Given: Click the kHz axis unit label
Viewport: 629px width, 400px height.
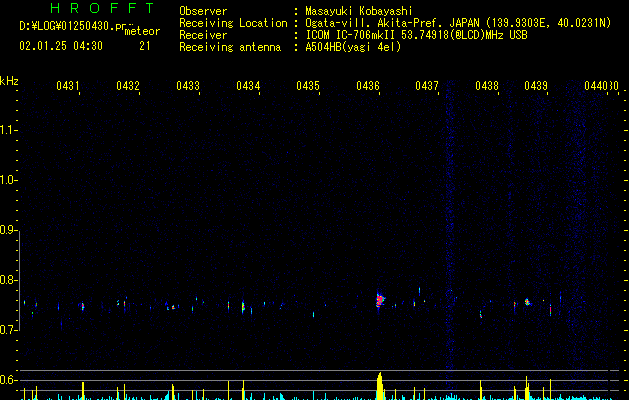Looking at the screenshot, I should [x=9, y=81].
